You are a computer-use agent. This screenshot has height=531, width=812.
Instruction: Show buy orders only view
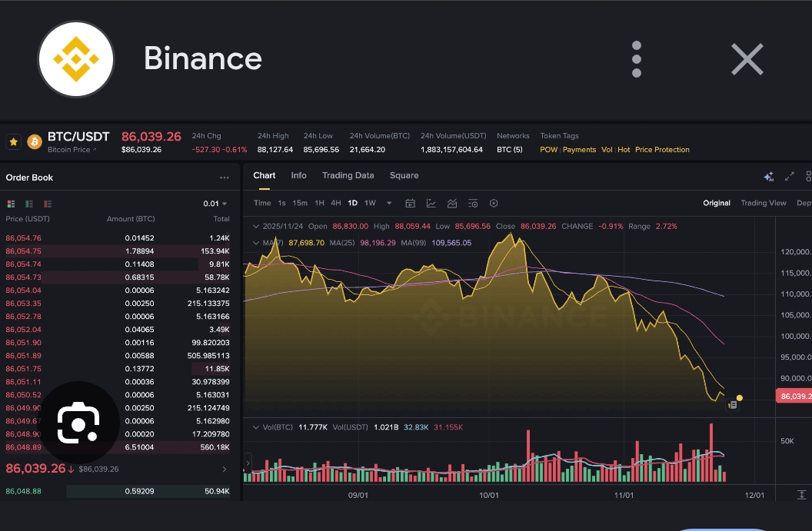[29, 204]
